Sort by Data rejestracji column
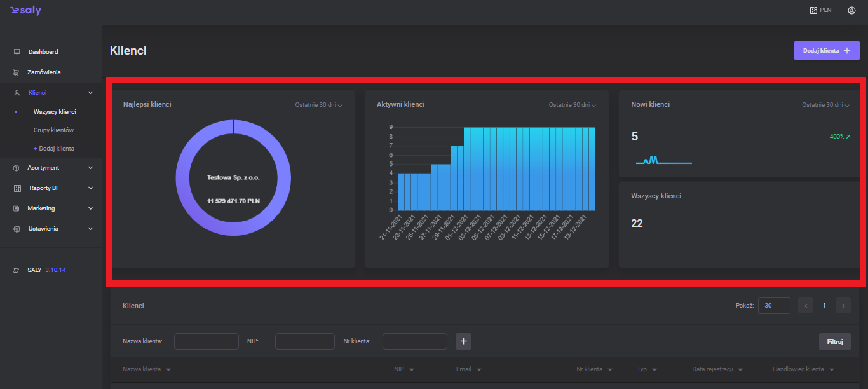The height and width of the screenshot is (389, 868). tap(717, 369)
